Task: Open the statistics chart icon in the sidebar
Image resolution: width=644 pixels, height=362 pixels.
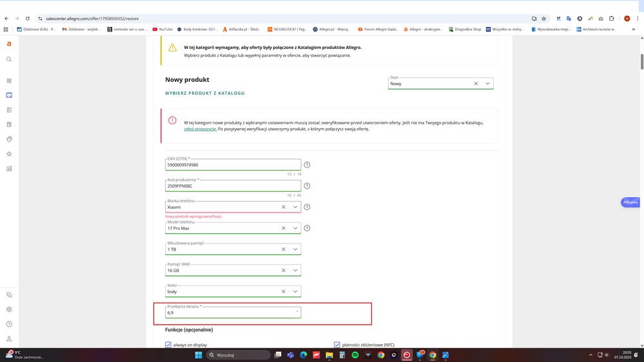Action: [x=9, y=169]
